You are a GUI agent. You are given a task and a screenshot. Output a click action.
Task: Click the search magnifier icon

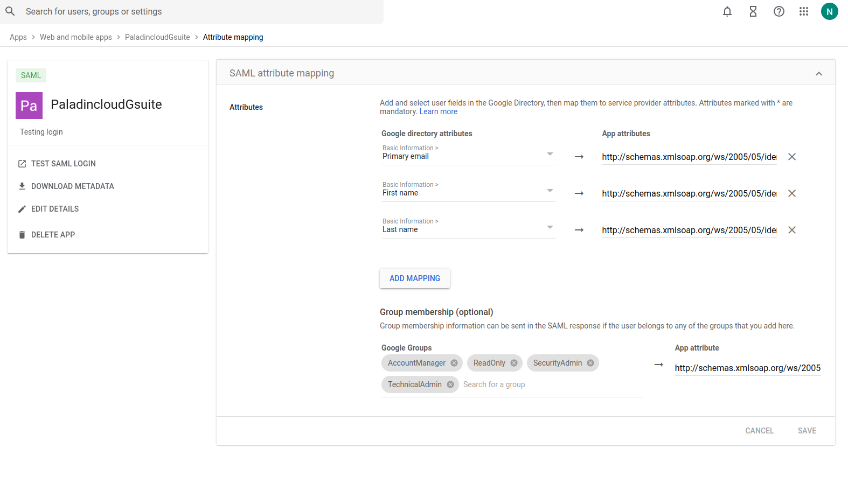pos(10,11)
